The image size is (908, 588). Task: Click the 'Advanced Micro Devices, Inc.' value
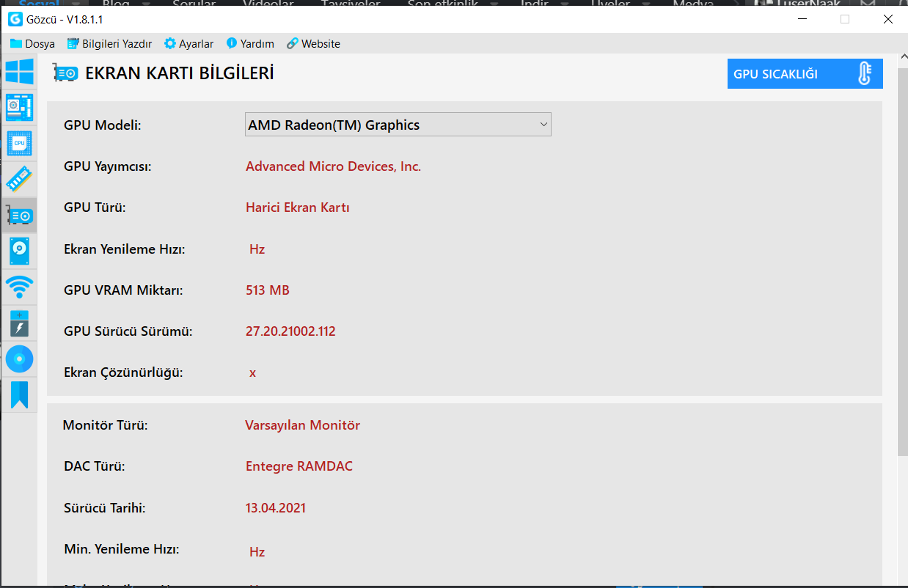coord(333,166)
